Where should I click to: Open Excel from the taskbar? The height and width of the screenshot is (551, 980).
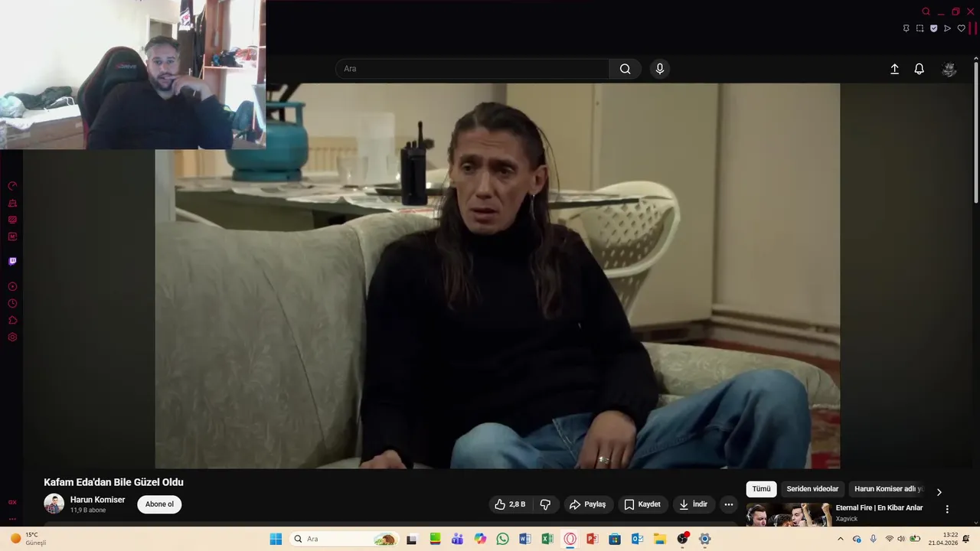click(547, 539)
